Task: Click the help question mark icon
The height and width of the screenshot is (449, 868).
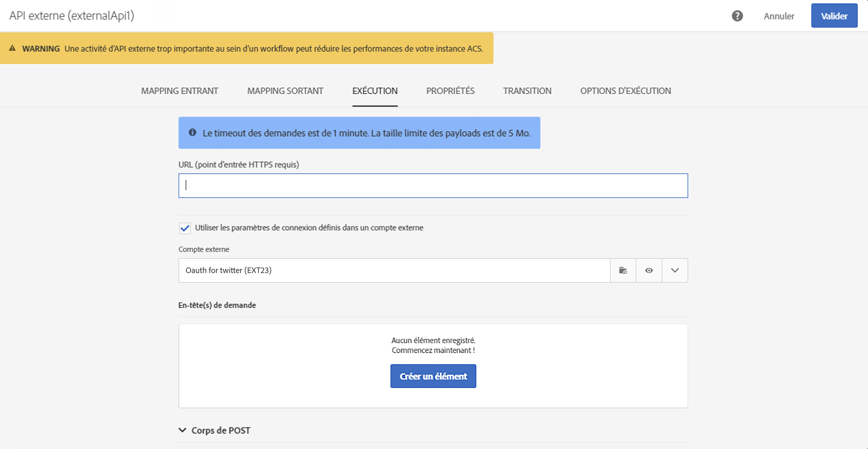Action: click(737, 16)
